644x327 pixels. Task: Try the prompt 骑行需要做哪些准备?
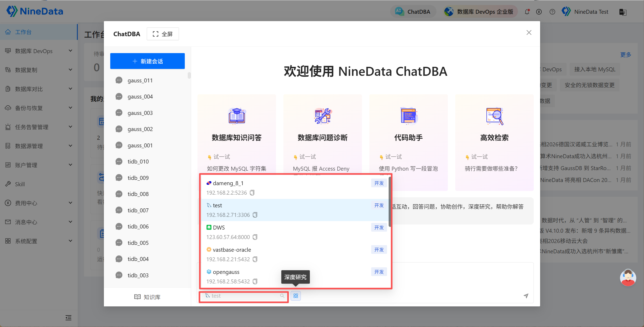click(x=491, y=169)
